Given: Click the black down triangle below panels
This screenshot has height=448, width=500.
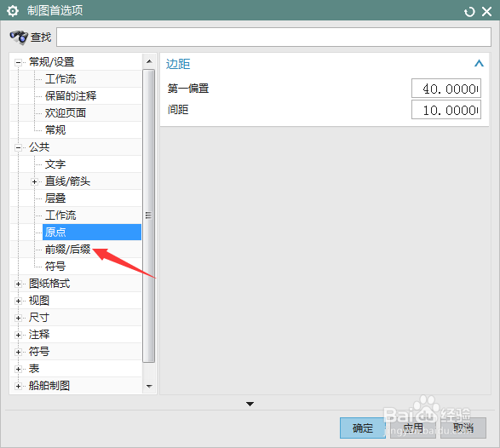Looking at the screenshot, I should (x=250, y=404).
